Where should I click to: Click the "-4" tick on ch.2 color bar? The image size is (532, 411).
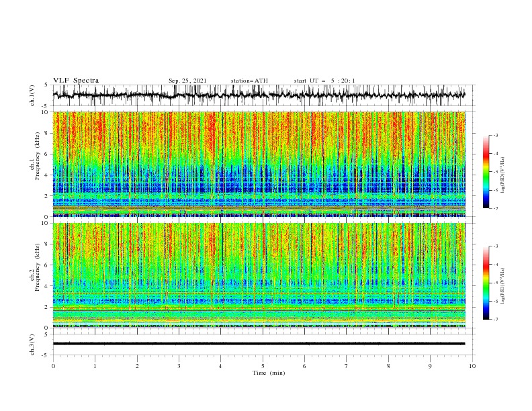[x=496, y=265]
